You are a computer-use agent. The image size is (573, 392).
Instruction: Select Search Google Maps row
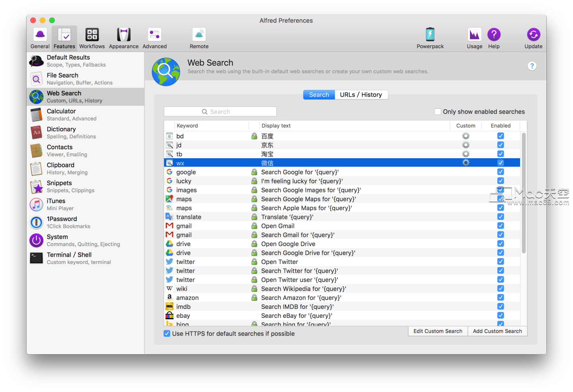tap(342, 199)
